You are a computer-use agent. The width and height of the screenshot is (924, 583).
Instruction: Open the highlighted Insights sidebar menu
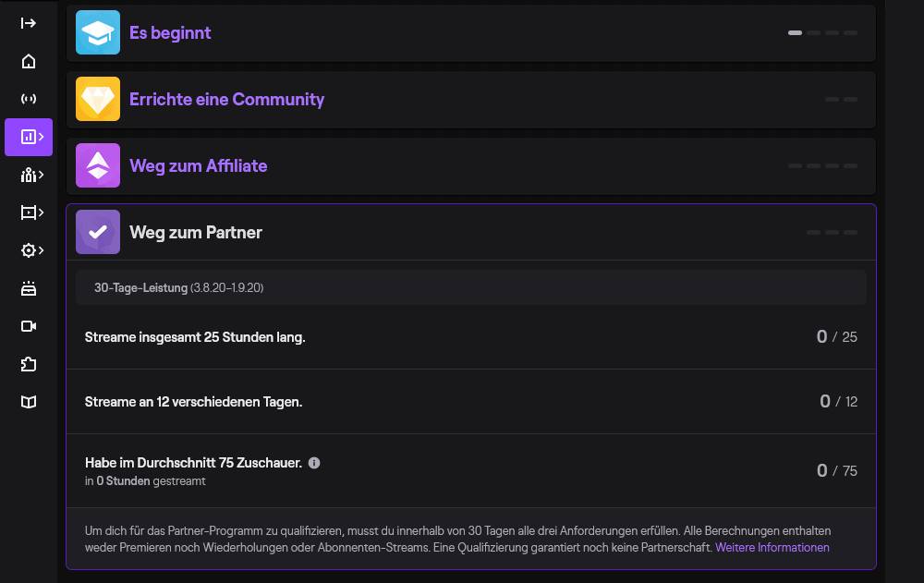pos(29,137)
